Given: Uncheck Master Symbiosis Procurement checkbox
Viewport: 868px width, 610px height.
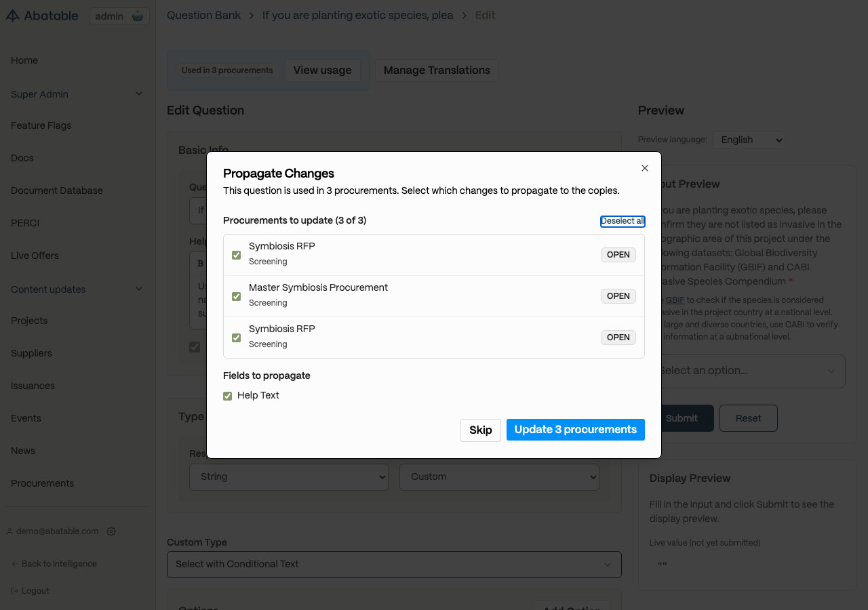Looking at the screenshot, I should tap(237, 296).
